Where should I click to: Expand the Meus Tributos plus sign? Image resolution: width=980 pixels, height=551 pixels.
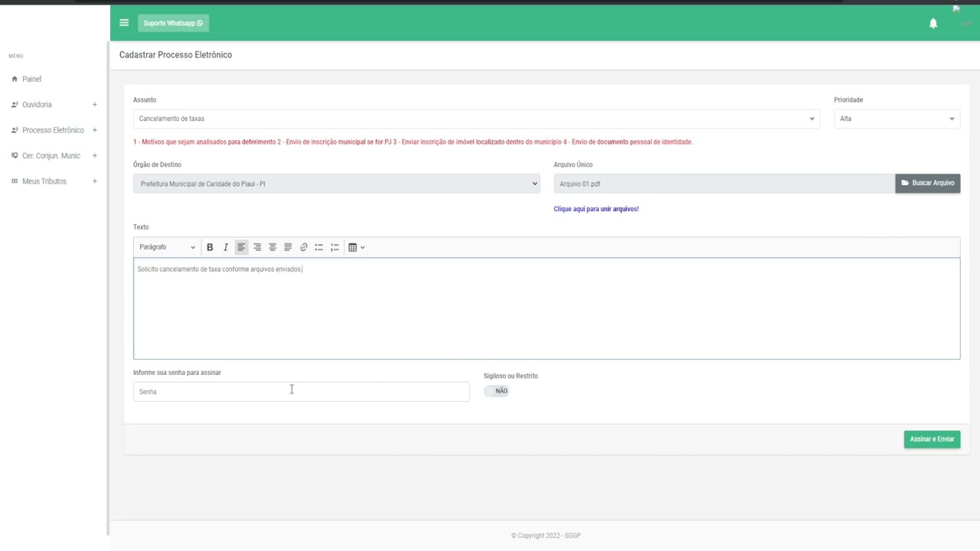coord(95,181)
